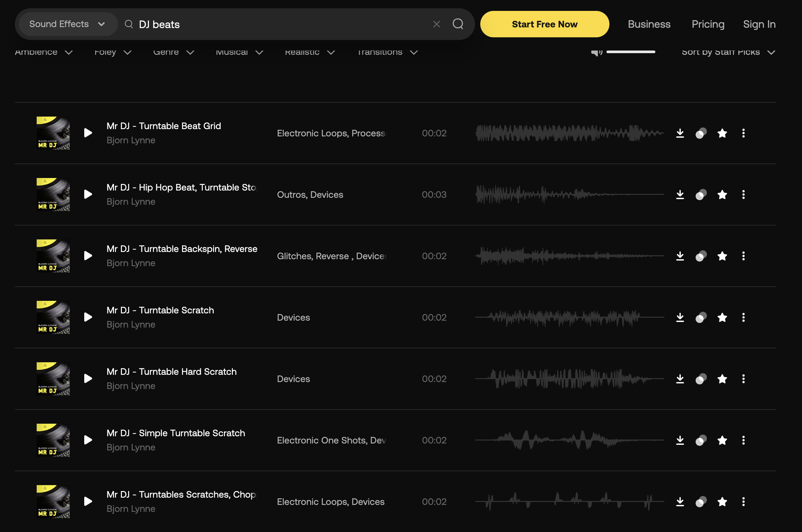The image size is (802, 532).
Task: Play Mr DJ - Hip Hop Beat track
Action: (x=88, y=195)
